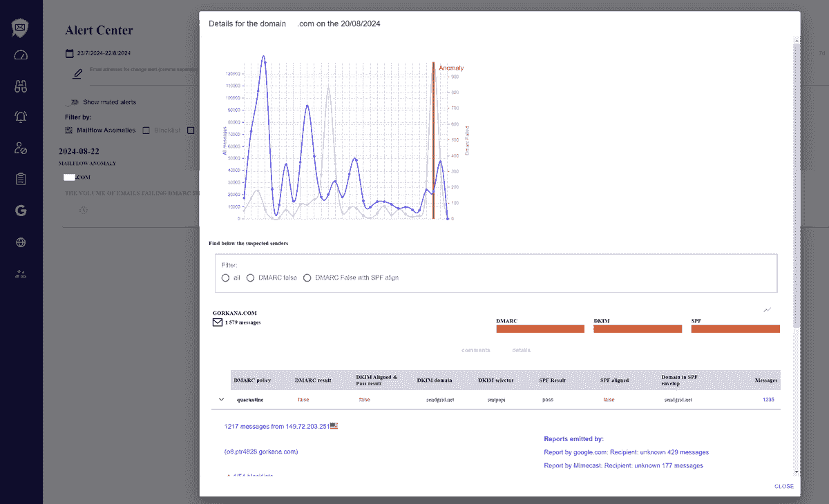This screenshot has height=504, width=829.
Task: Click the 1235 messages count link
Action: (x=768, y=400)
